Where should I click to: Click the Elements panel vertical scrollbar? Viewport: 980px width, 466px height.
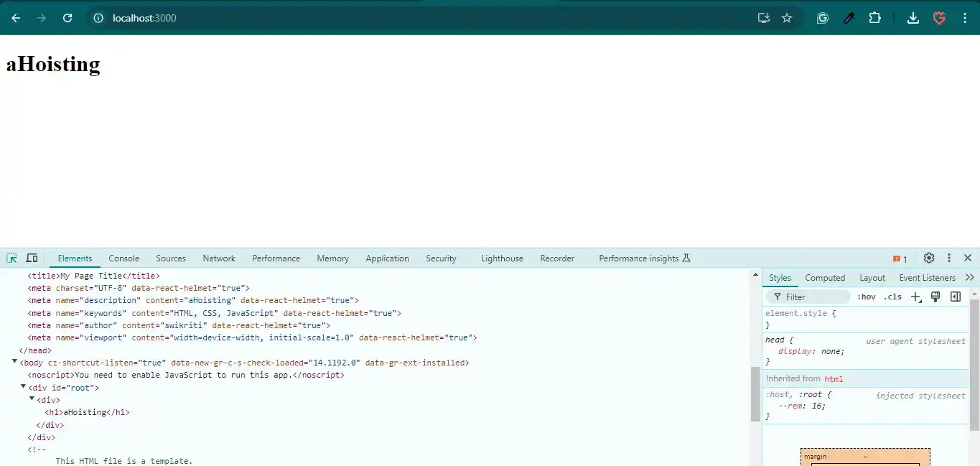[755, 393]
